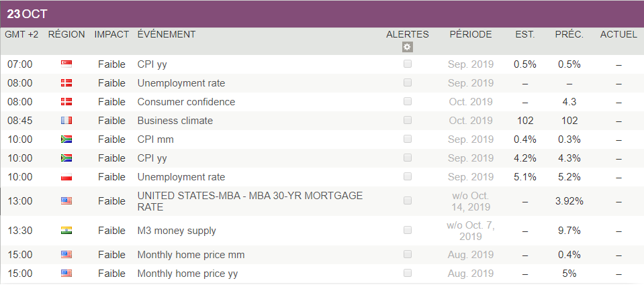The height and width of the screenshot is (293, 644).
Task: Click Denmark flag in Consumer confidence row
Action: (66, 102)
